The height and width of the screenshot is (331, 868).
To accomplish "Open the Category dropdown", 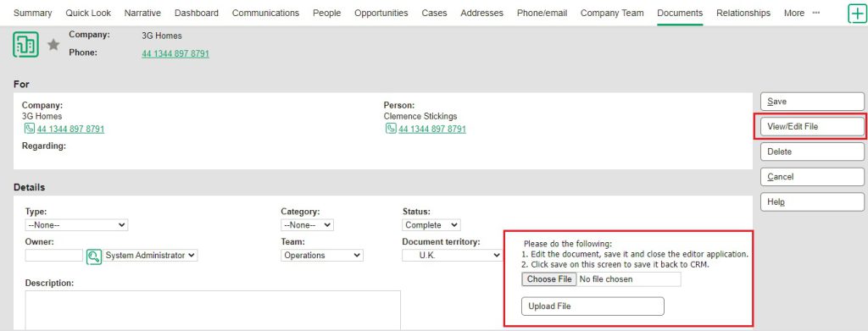I will point(307,225).
